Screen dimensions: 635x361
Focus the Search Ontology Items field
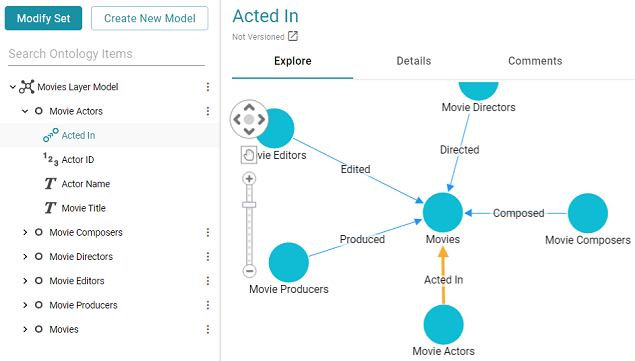coord(107,54)
